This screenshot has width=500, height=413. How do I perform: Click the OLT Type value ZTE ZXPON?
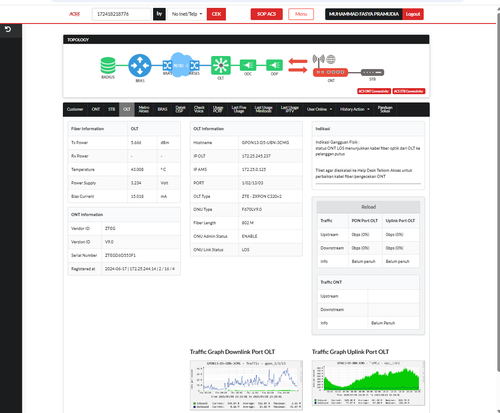pos(262,196)
